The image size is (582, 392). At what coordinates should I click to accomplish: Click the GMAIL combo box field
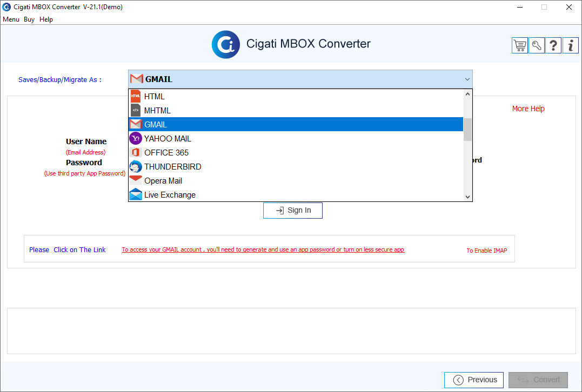300,79
